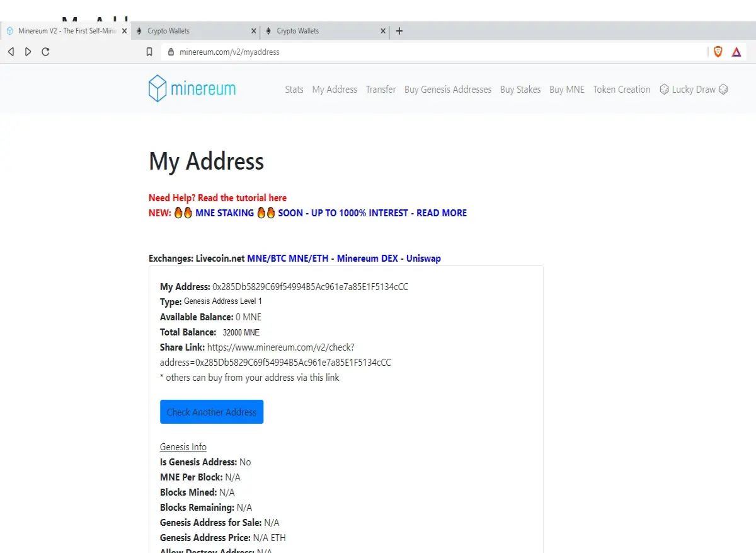The height and width of the screenshot is (553, 756).
Task: Click the '32000 MNE' total balance
Action: [x=241, y=332]
